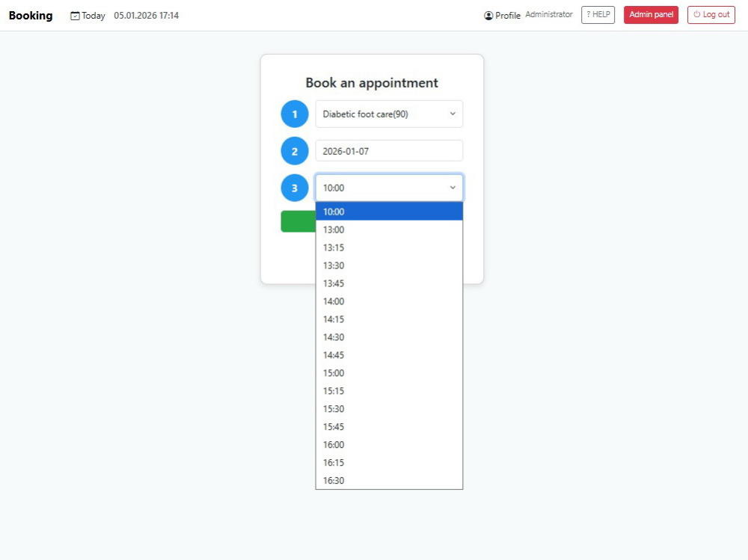Choose the 15:00 time slot
This screenshot has height=560, width=748.
389,372
